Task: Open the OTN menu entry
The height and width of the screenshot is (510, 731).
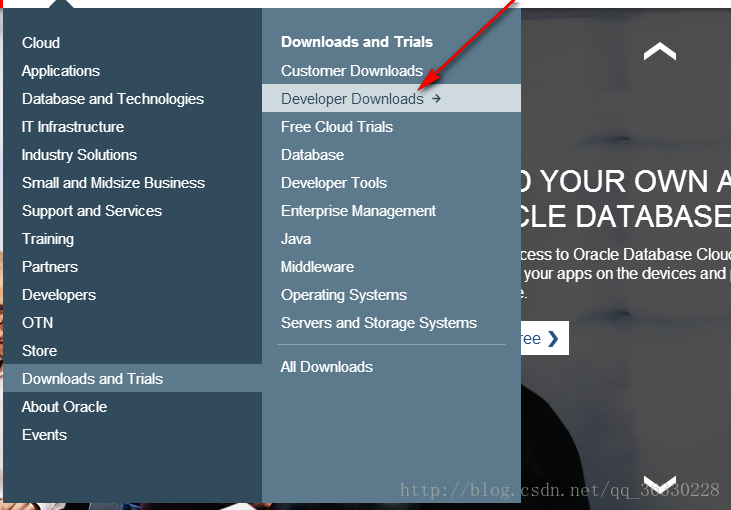Action: pos(37,323)
